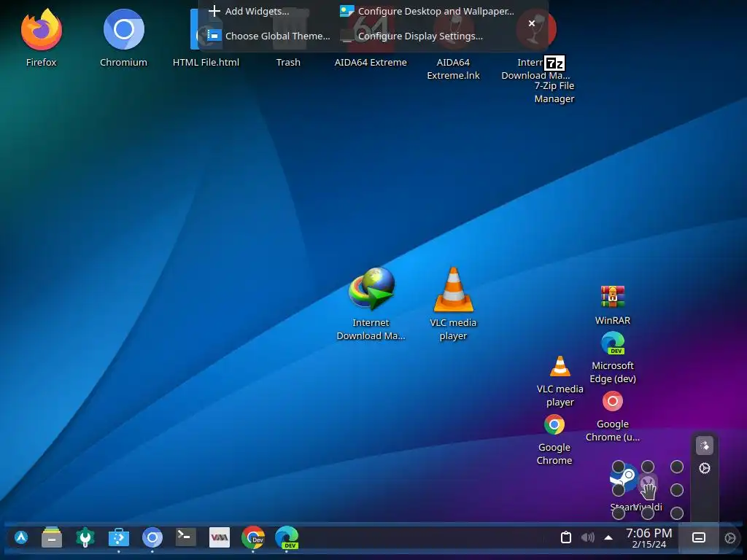Select the Google Chrome desktop shortcut
This screenshot has width=747, height=560.
pos(554,425)
